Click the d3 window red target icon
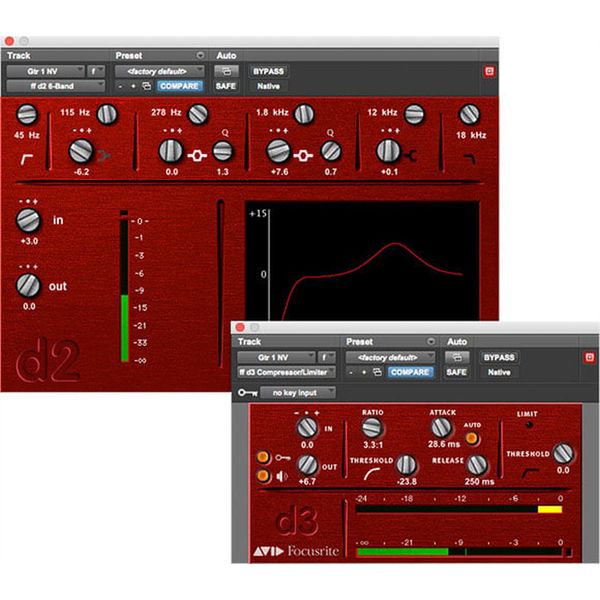Image resolution: width=600 pixels, height=600 pixels. tap(589, 357)
